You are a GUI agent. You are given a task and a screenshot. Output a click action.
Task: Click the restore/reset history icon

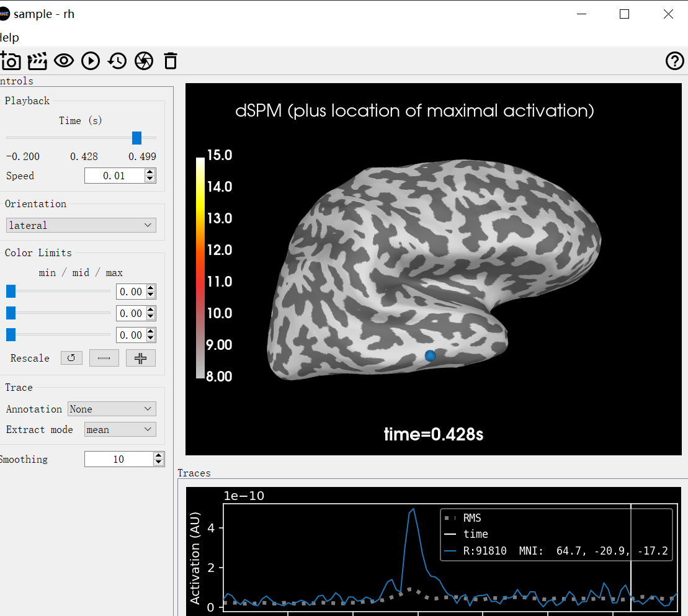pos(117,61)
